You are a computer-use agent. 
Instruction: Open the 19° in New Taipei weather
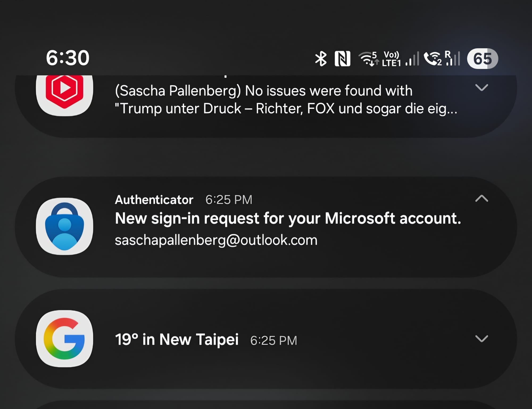[x=177, y=340]
